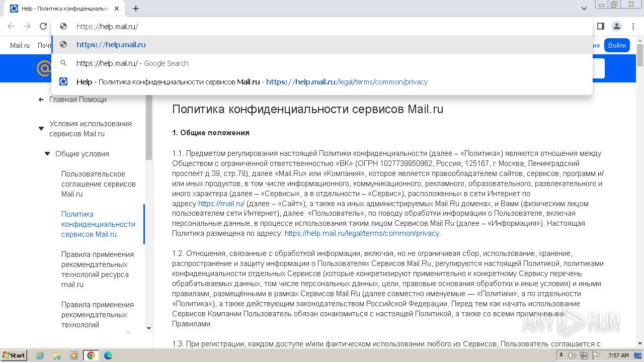Open Правила применения рекомендательных технологий ресурса mail.ru
This screenshot has height=362, width=644.
pos(98,269)
